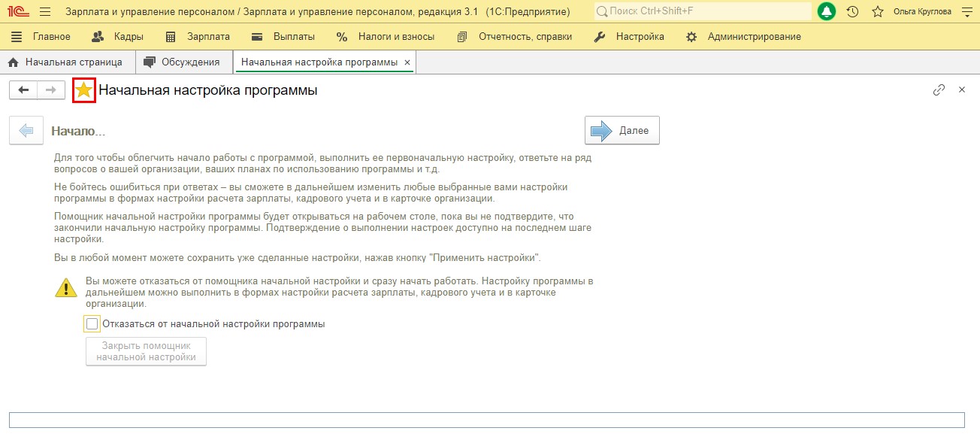980x437 pixels.
Task: Click the chat bubble icon on Обсуждения tab
Action: (149, 62)
